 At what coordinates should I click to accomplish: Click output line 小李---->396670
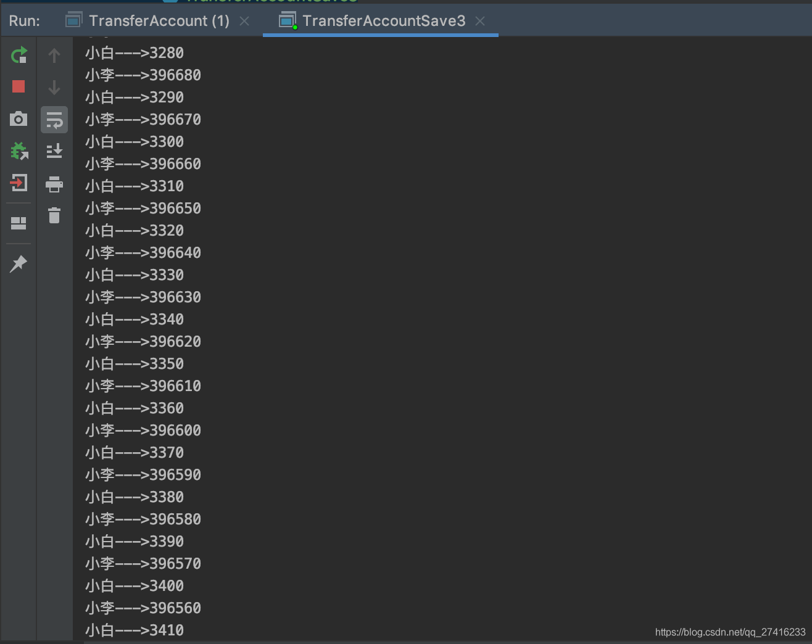143,120
